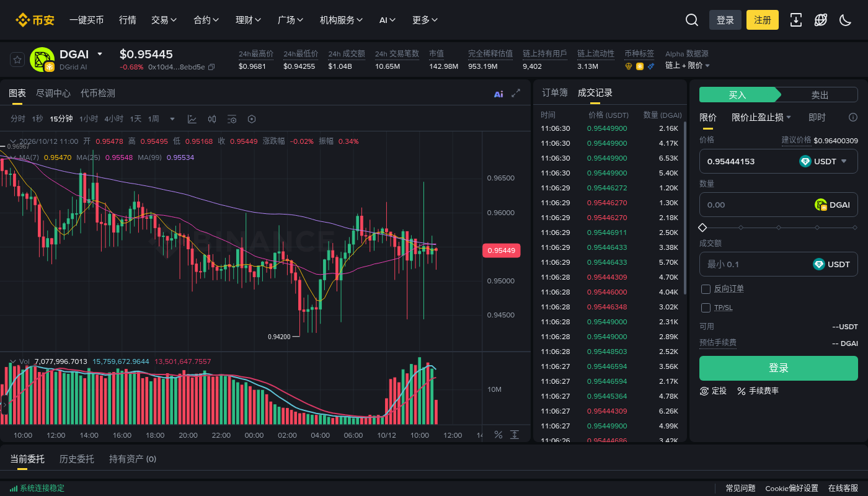
Task: Click the large green 登录 button
Action: [x=779, y=368]
